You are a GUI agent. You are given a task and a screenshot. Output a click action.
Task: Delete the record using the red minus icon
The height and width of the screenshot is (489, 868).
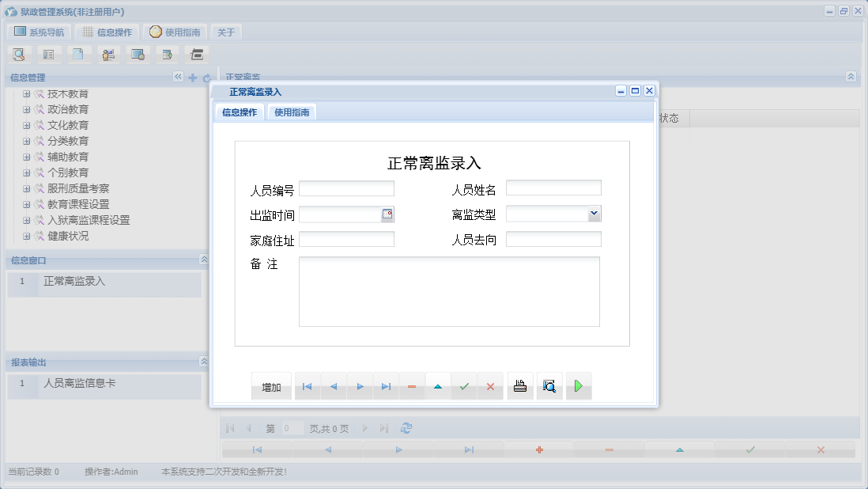tap(412, 385)
